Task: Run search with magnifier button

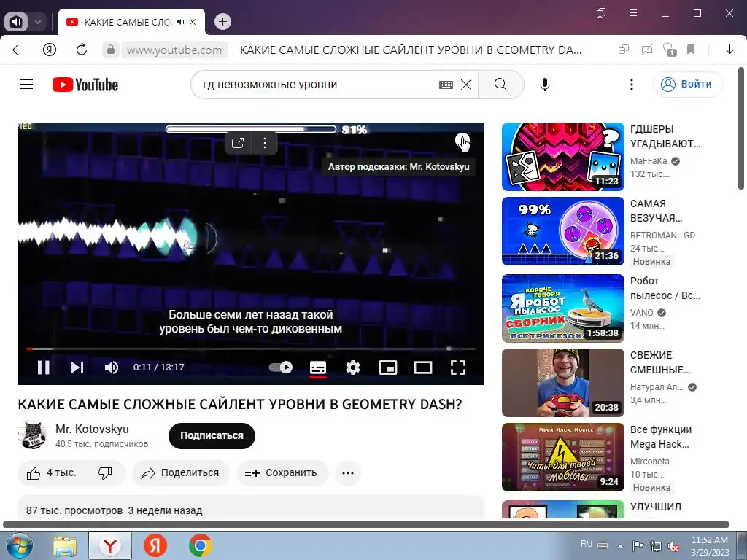Action: (500, 85)
